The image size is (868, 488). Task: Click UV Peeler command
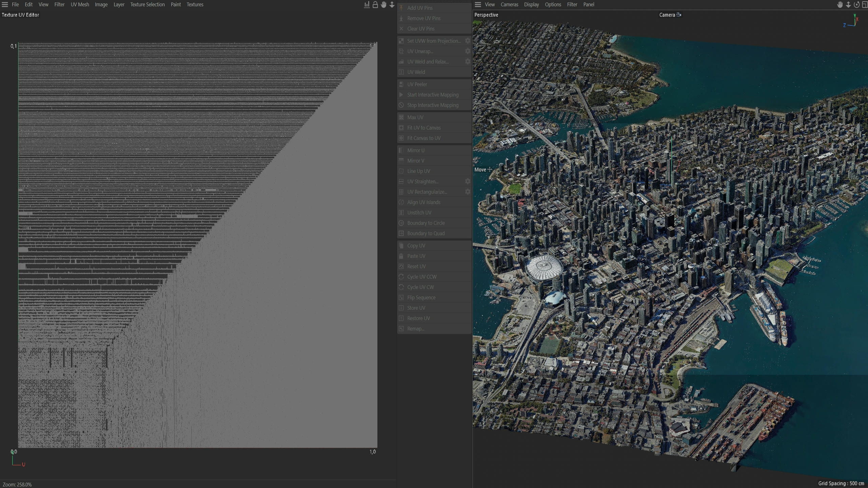434,84
